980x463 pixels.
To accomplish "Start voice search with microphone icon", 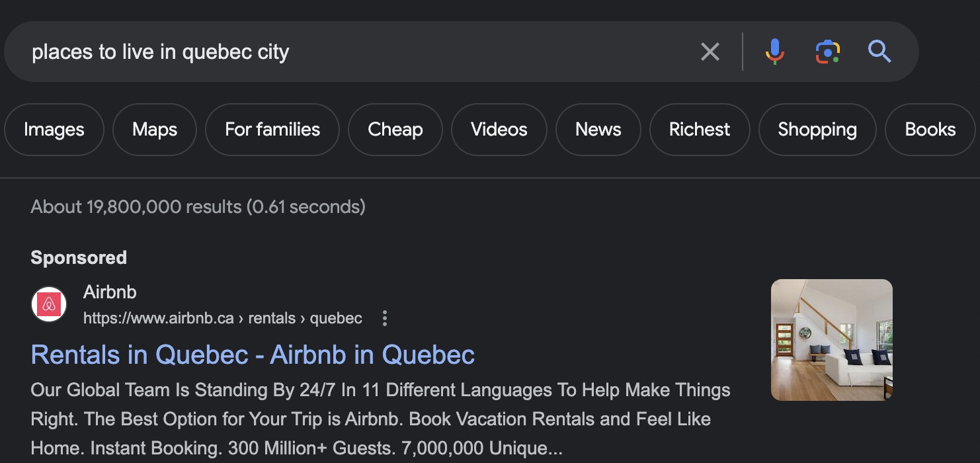I will (774, 52).
